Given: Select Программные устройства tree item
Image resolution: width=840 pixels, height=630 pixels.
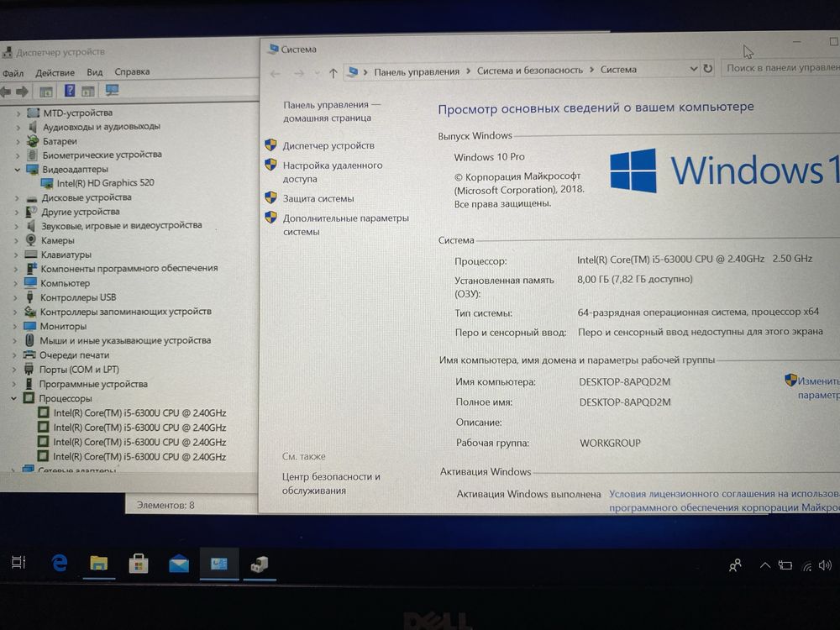Looking at the screenshot, I should (93, 384).
